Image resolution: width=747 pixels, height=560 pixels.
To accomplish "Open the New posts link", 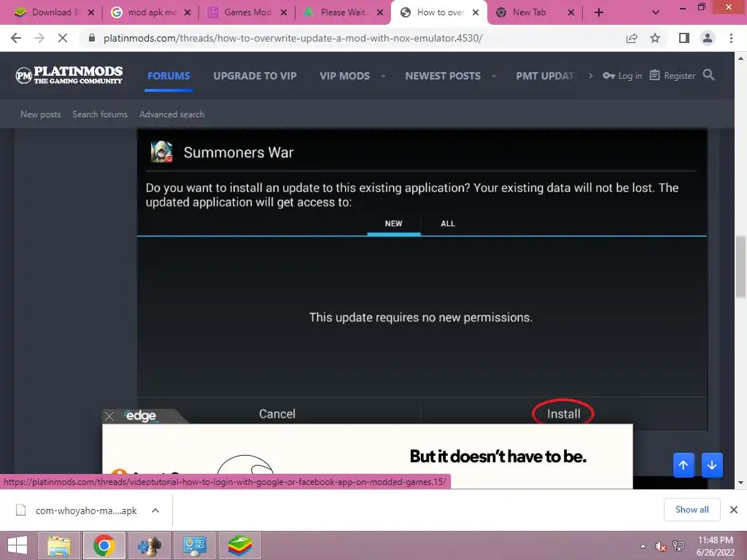I will click(41, 114).
